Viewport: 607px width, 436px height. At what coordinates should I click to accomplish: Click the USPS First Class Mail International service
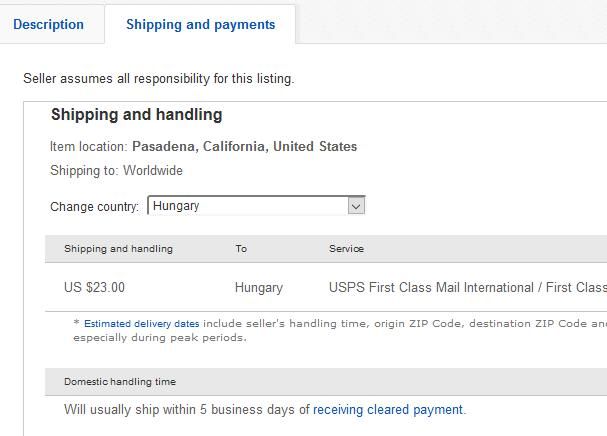click(467, 288)
